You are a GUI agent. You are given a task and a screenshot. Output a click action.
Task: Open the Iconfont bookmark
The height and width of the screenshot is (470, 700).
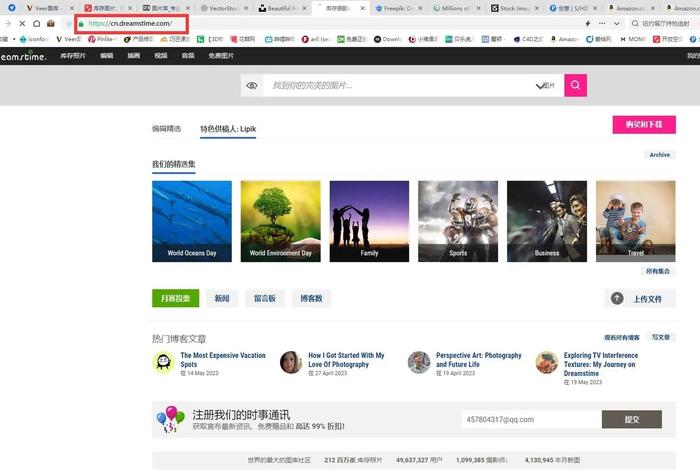(x=34, y=39)
